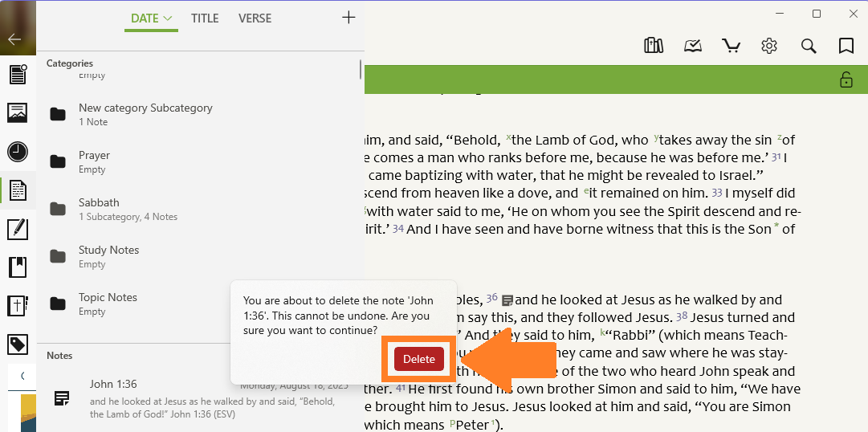Image resolution: width=868 pixels, height=432 pixels.
Task: Click the bookmark icon in top toolbar
Action: [846, 46]
